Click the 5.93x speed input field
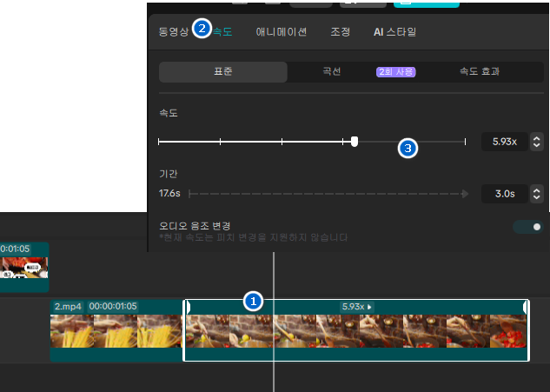Screen dimensions: 550x392 point(504,142)
